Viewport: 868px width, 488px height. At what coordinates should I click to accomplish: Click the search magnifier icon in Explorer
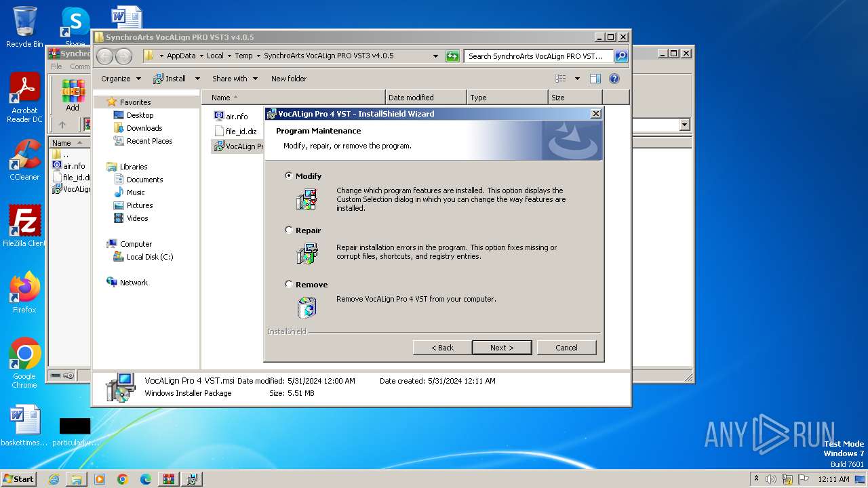pos(620,56)
